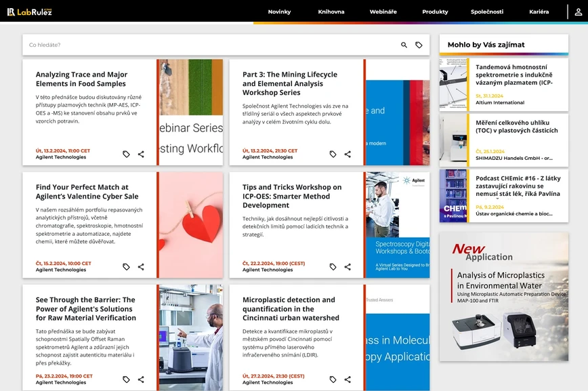This screenshot has width=588, height=391.
Task: Click the Molecular Spectroscopy Applications blue thumbnail
Action: [x=398, y=337]
